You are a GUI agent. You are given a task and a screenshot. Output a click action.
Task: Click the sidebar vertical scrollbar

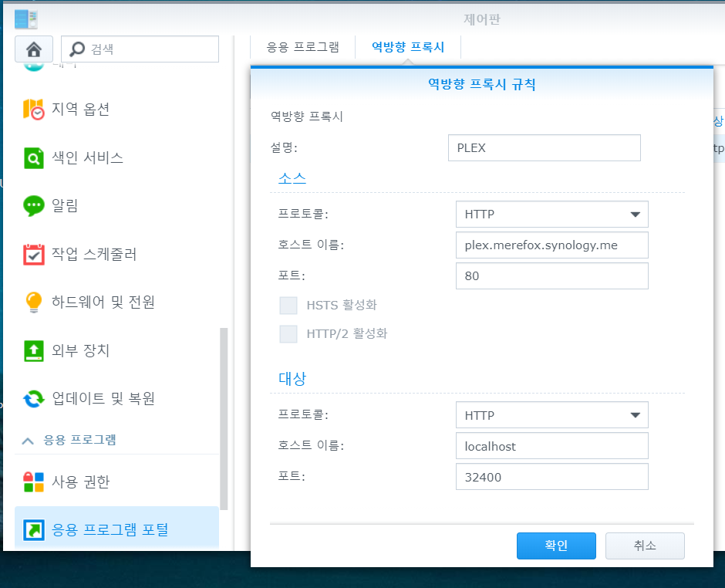[224, 419]
